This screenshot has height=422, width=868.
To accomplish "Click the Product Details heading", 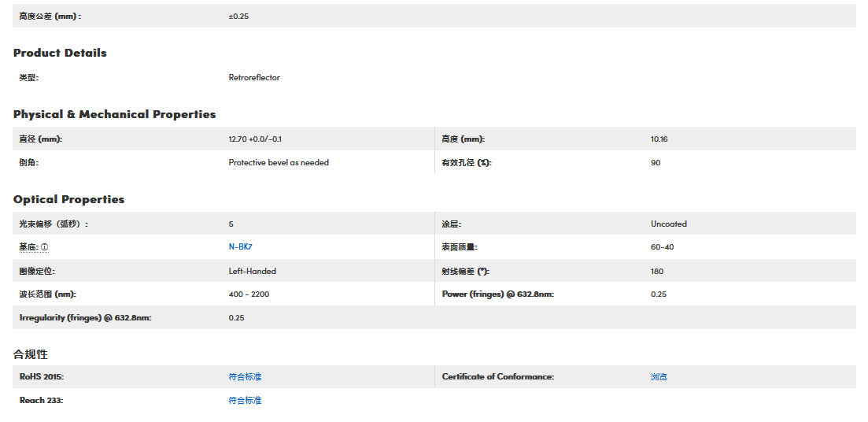I will 60,53.
